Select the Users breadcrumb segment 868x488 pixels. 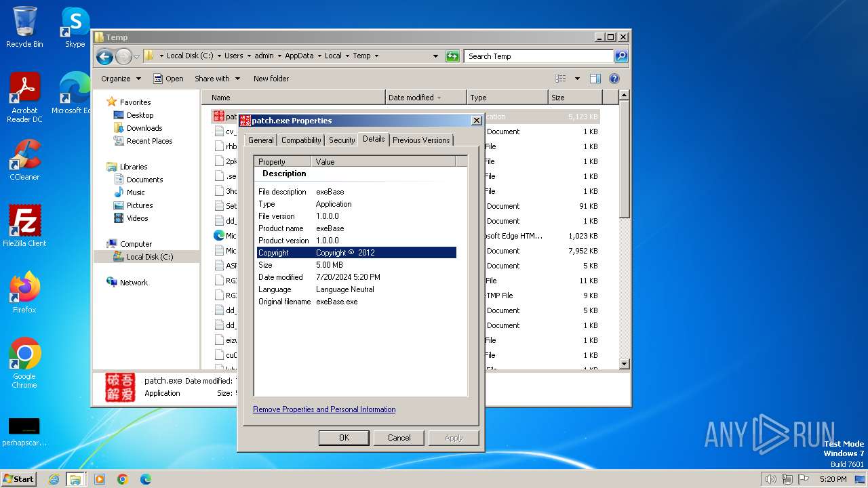click(x=233, y=56)
